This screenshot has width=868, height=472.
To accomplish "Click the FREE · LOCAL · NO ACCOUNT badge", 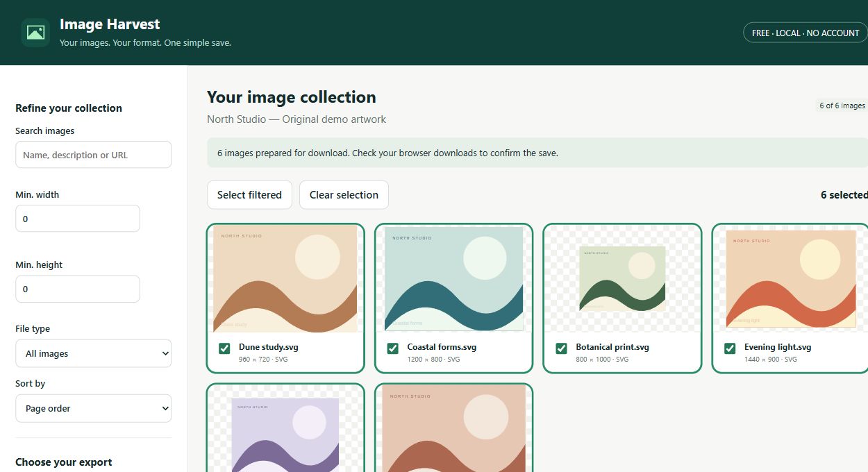I will pos(806,33).
